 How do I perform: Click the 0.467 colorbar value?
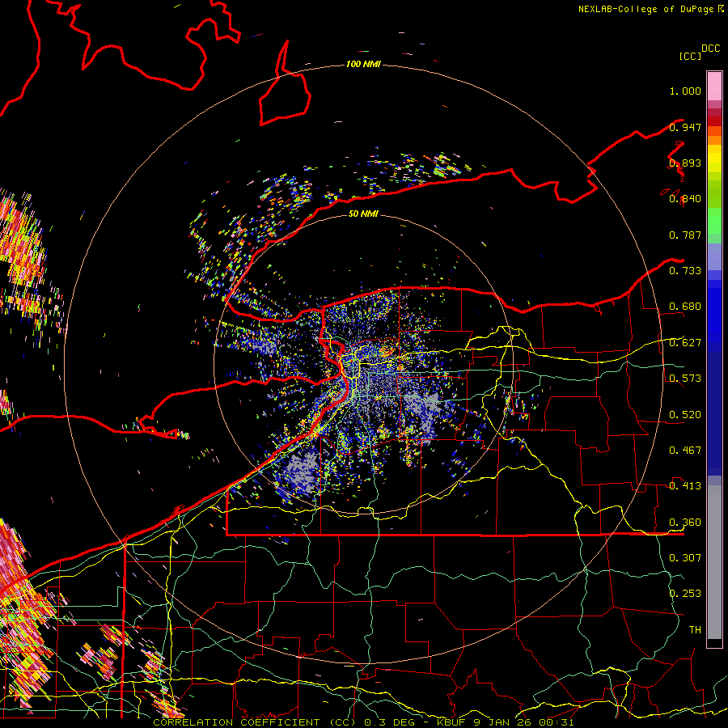[685, 450]
